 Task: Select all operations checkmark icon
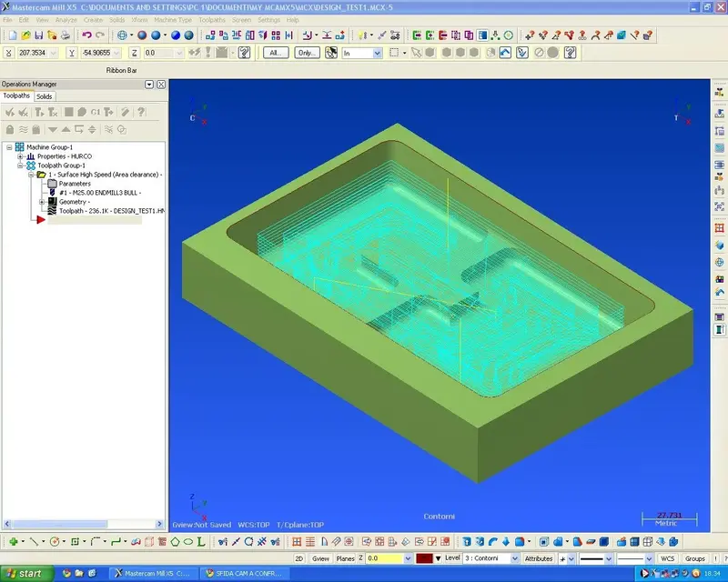(x=9, y=112)
